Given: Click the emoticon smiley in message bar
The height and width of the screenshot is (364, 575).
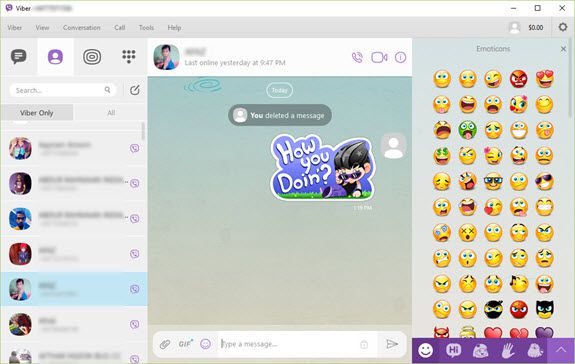Looking at the screenshot, I should tap(206, 344).
